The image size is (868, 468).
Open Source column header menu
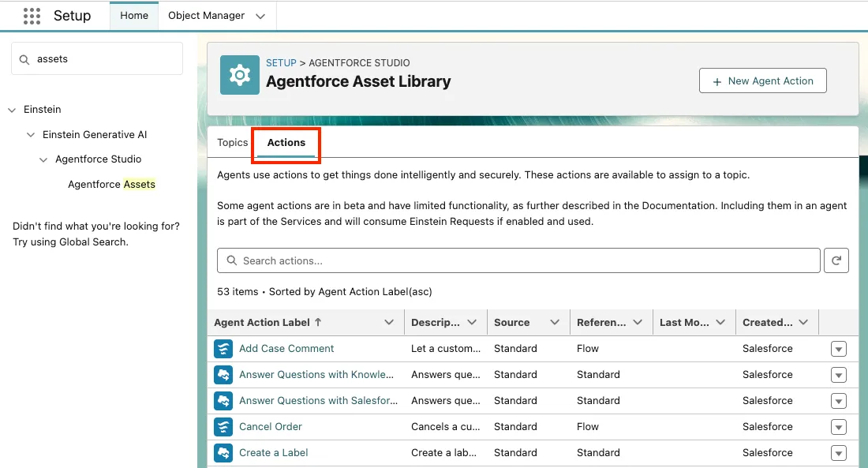coord(554,322)
